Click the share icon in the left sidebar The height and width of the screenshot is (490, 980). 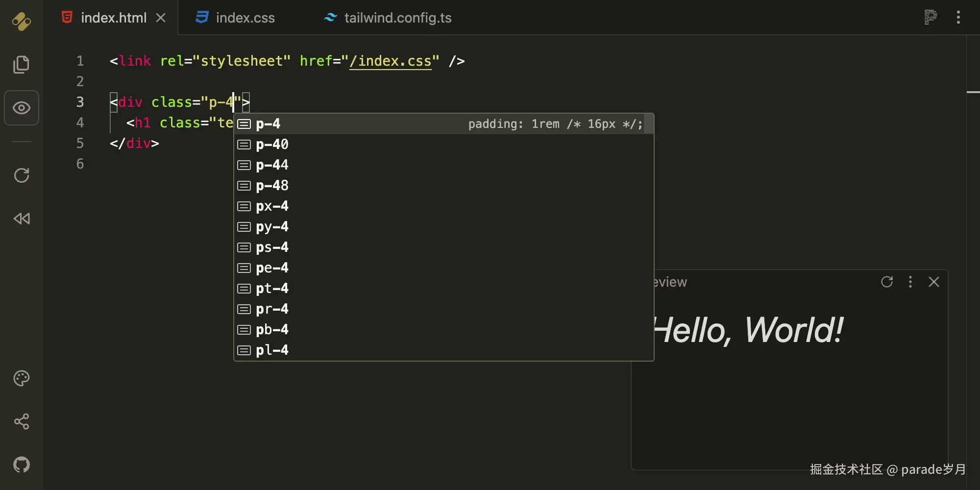[22, 421]
